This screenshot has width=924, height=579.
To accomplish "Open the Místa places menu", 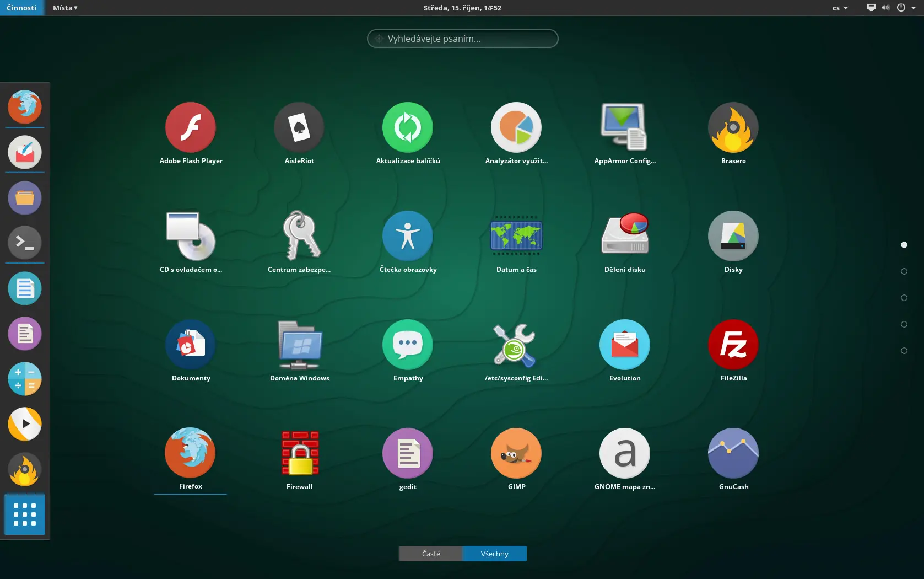I will [x=65, y=8].
